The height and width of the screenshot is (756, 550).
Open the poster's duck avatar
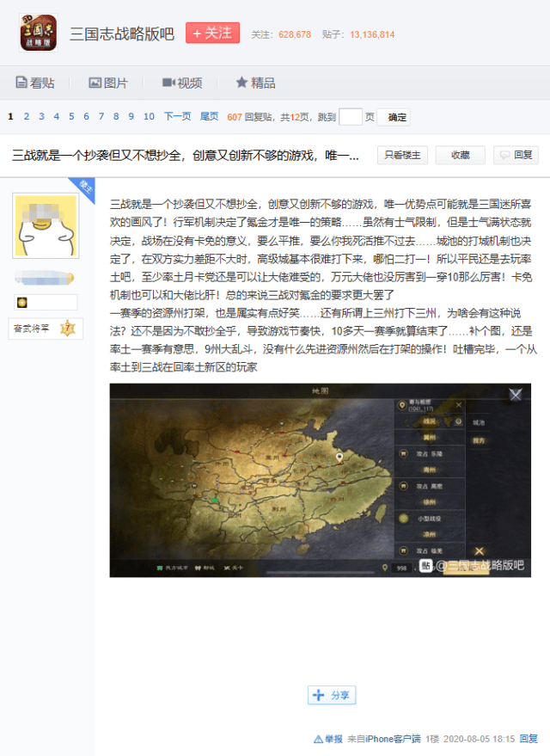pyautogui.click(x=46, y=225)
